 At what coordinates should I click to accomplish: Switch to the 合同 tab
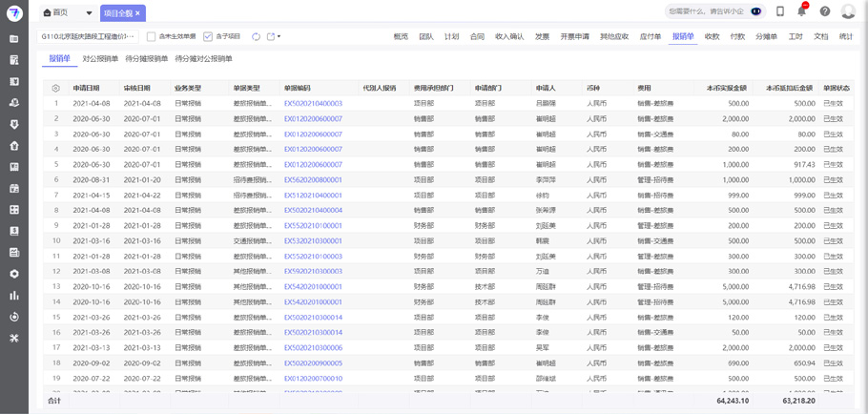[477, 37]
